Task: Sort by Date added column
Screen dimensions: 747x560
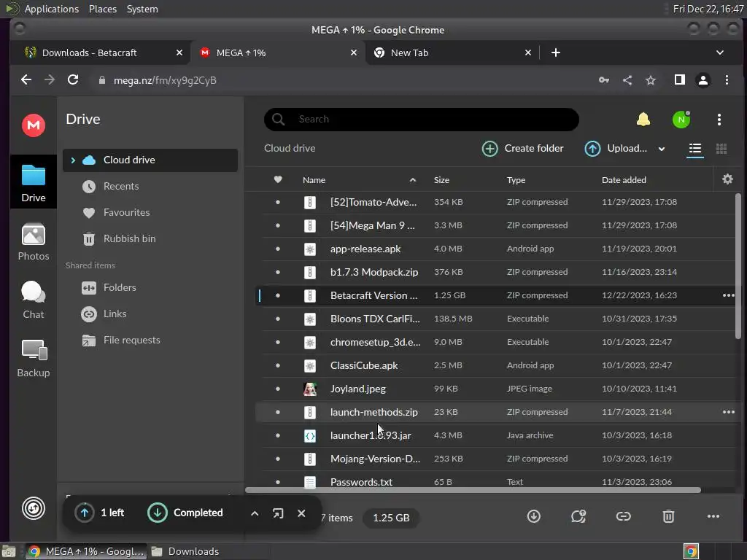Action: click(x=624, y=180)
